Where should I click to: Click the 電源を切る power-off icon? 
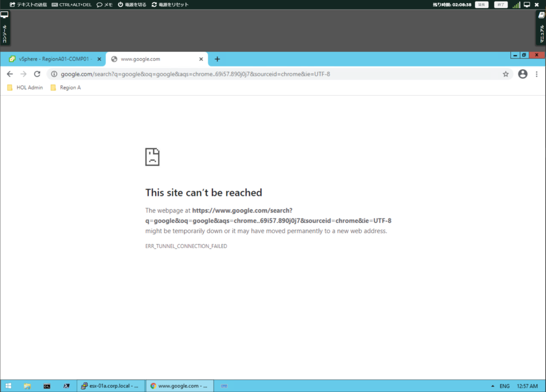point(119,4)
